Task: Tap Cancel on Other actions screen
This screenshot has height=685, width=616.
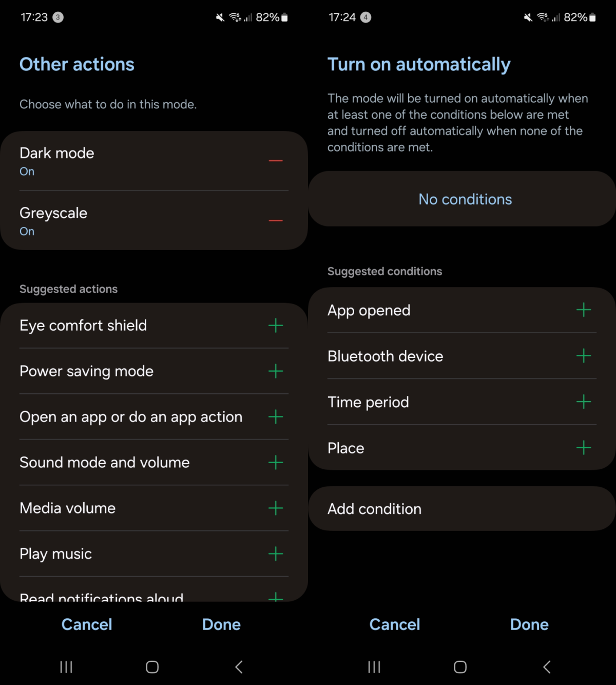Action: pyautogui.click(x=87, y=624)
